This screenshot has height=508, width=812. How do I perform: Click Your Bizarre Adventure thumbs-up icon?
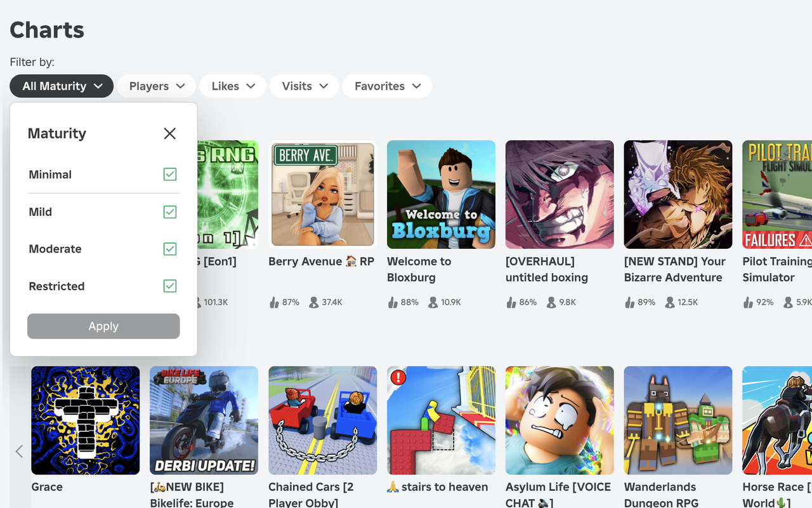[630, 302]
